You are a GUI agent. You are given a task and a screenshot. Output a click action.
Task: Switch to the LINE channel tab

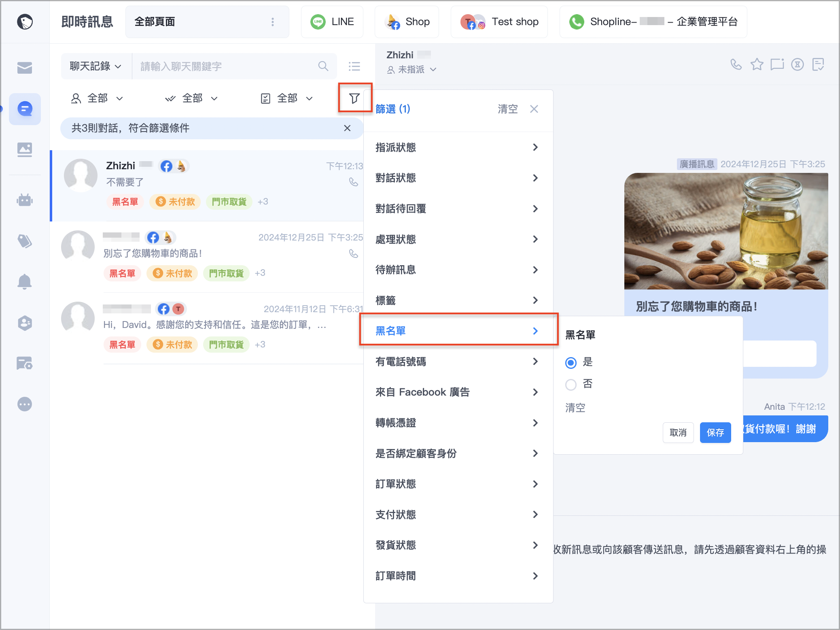click(x=332, y=22)
